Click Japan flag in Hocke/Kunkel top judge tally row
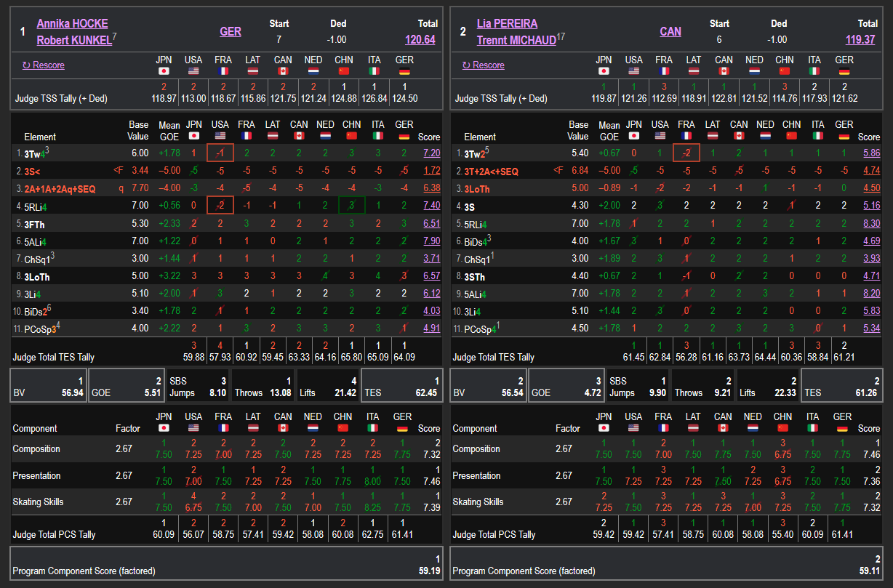893x588 pixels. pyautogui.click(x=164, y=71)
